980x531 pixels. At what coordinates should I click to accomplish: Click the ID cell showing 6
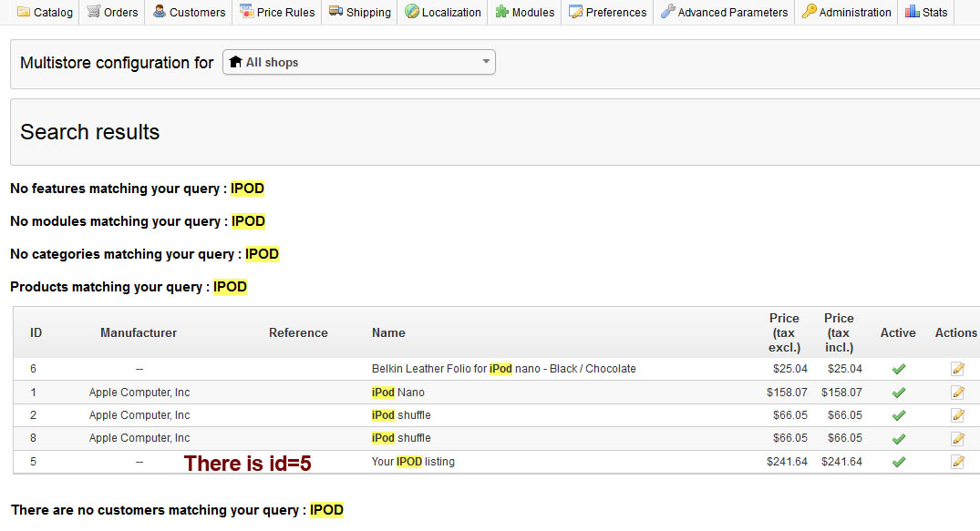(x=33, y=369)
